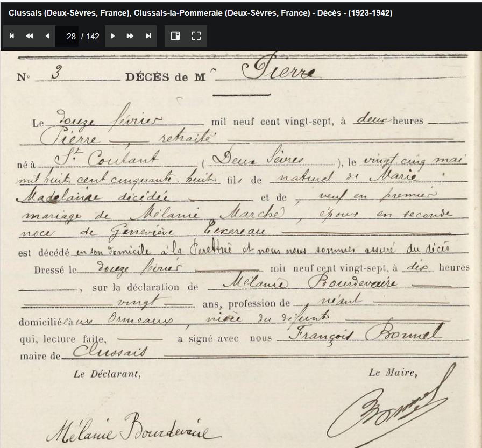The image size is (482, 448).
Task: Toggle the side panel view
Action: (175, 36)
